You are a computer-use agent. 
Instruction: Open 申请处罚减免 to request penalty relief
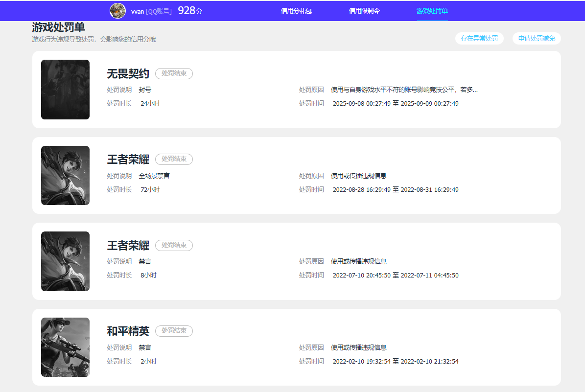tap(537, 38)
